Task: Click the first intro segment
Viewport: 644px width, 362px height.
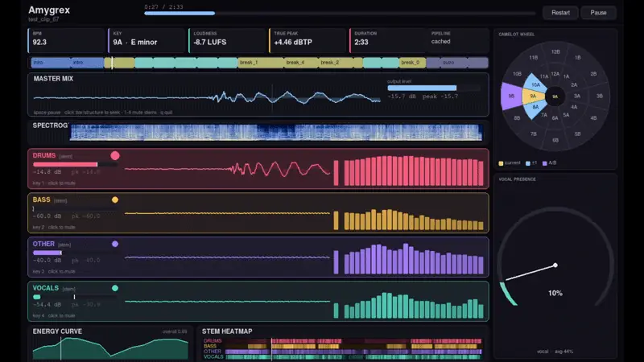Action: click(x=51, y=63)
